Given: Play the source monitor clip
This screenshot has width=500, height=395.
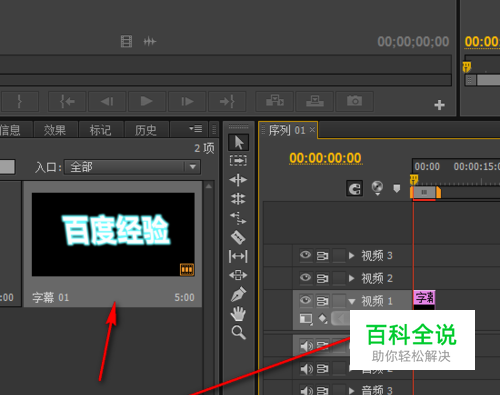Looking at the screenshot, I should pyautogui.click(x=147, y=101).
